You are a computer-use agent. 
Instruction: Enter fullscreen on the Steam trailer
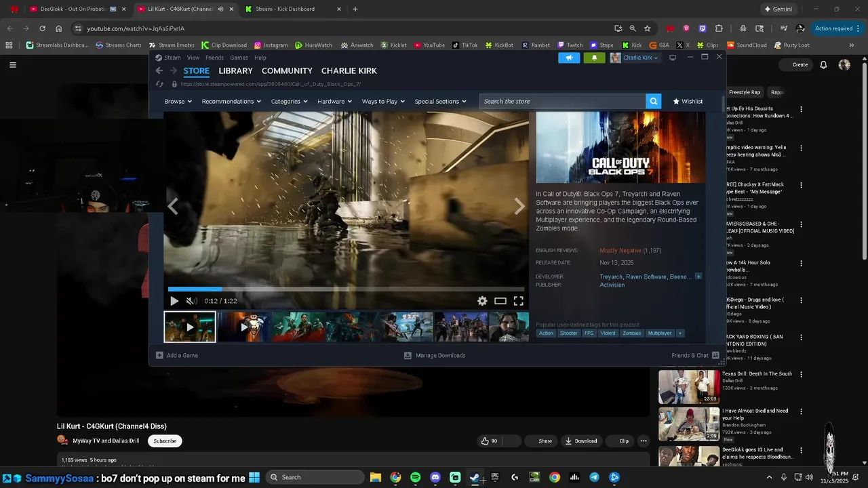[518, 301]
